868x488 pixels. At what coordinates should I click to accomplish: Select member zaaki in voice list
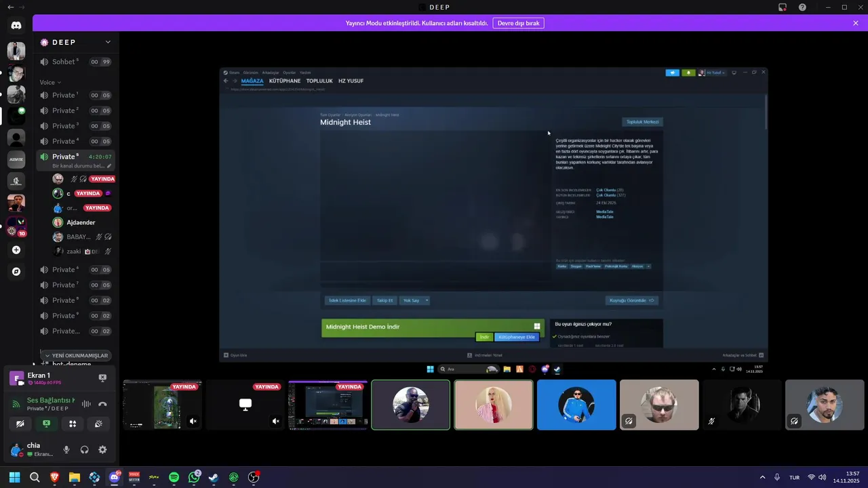point(81,251)
